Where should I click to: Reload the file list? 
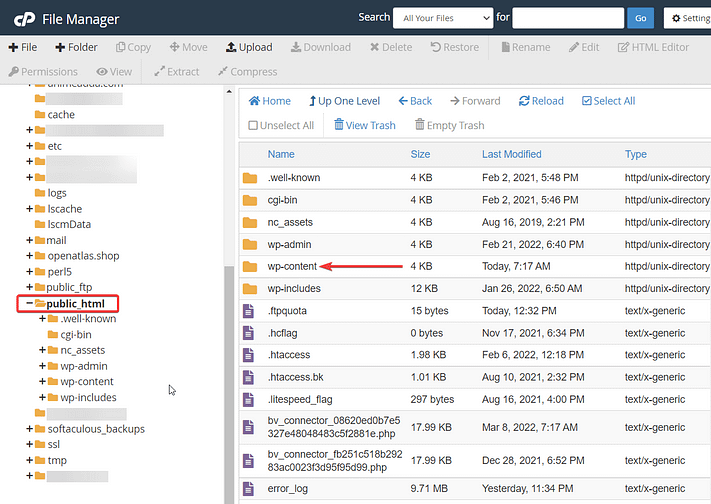pos(541,101)
